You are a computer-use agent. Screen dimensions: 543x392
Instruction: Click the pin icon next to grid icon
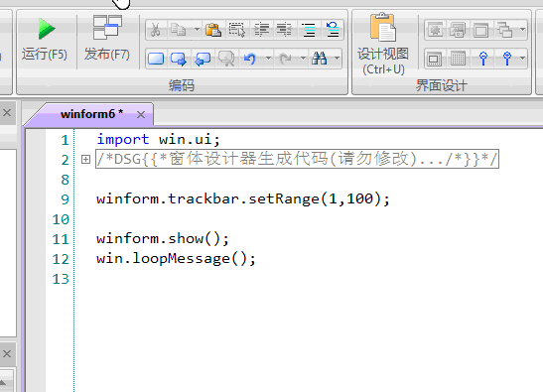coord(483,59)
